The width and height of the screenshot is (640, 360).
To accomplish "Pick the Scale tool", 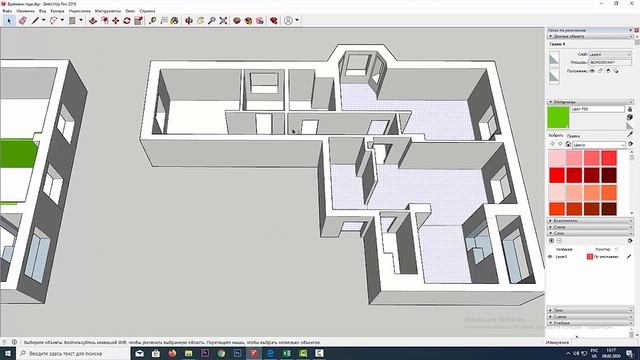I will point(138,20).
